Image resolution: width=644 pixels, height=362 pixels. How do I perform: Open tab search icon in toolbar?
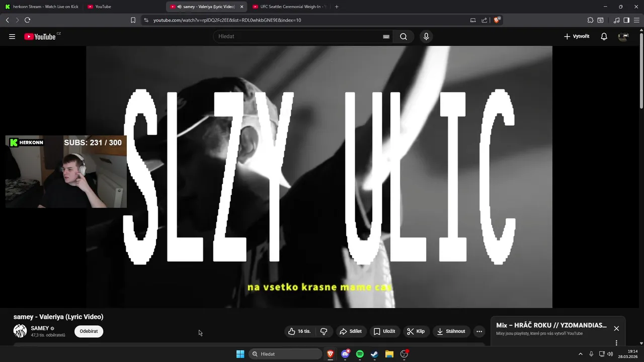tap(600, 20)
